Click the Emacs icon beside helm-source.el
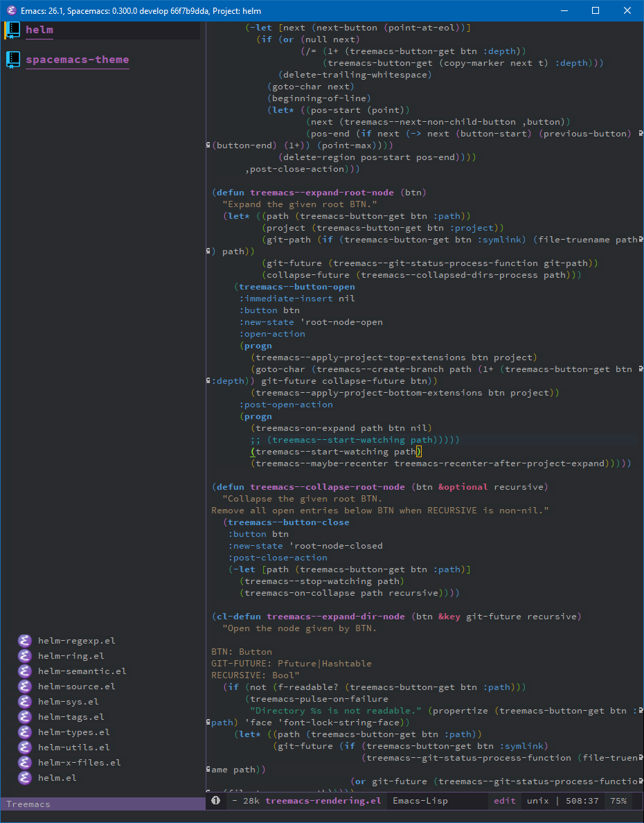The image size is (644, 823). [25, 687]
